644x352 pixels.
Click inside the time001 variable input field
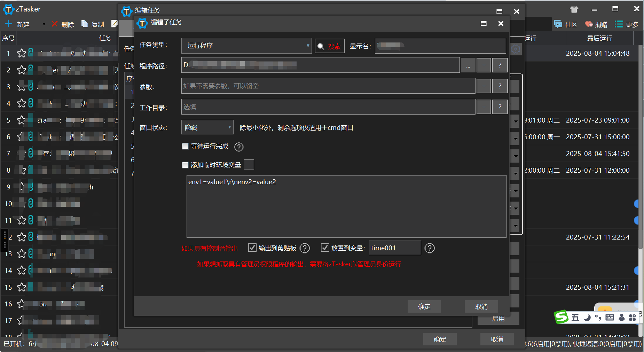tap(395, 248)
